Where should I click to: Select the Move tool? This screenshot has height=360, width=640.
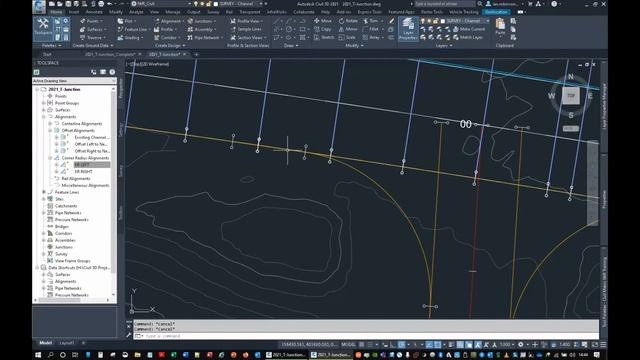point(323,21)
